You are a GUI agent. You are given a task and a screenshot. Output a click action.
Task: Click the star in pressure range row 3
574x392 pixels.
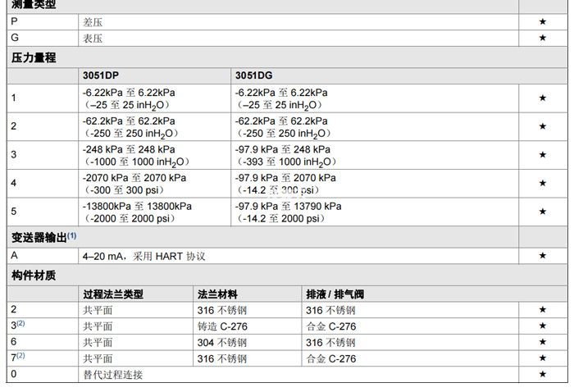[x=543, y=155]
